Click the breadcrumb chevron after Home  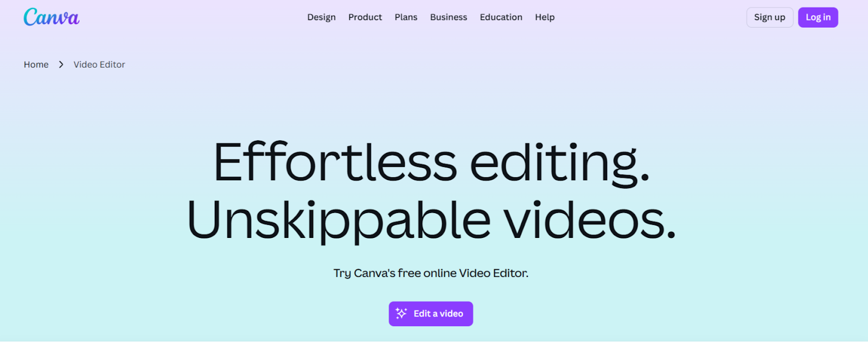(61, 64)
